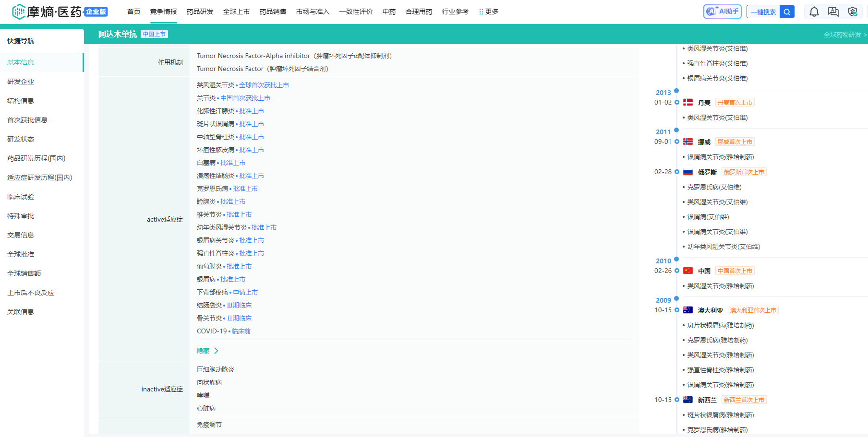Go to 全球药物研发 link
Viewport: 868px width, 437px height.
[845, 35]
